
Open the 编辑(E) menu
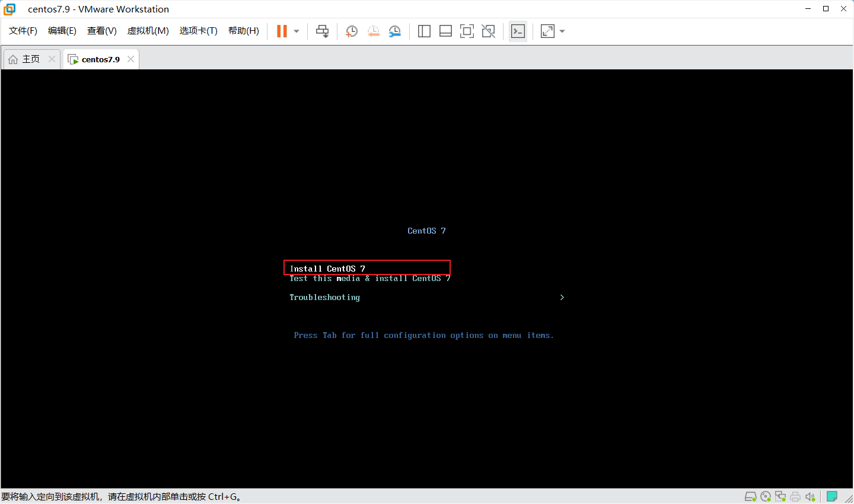tap(62, 31)
